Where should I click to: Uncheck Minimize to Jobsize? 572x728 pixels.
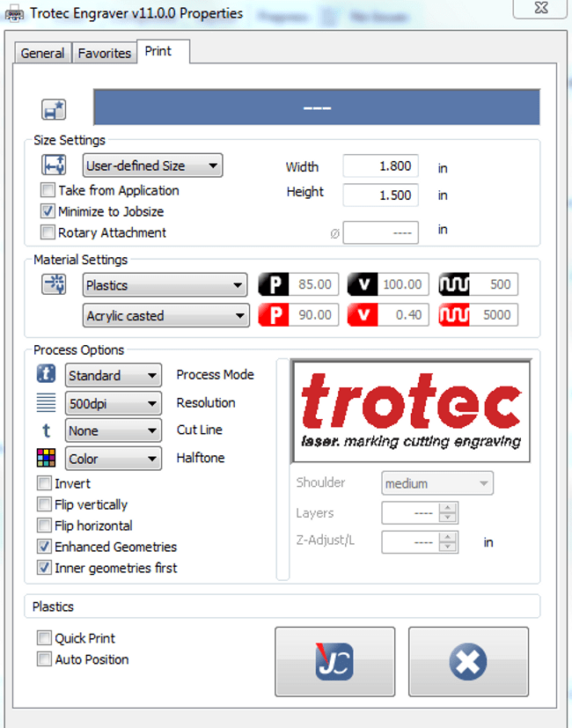coord(48,211)
